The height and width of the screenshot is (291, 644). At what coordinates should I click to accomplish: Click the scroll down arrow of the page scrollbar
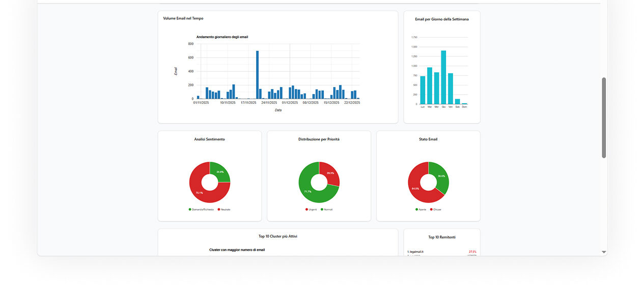(x=604, y=252)
